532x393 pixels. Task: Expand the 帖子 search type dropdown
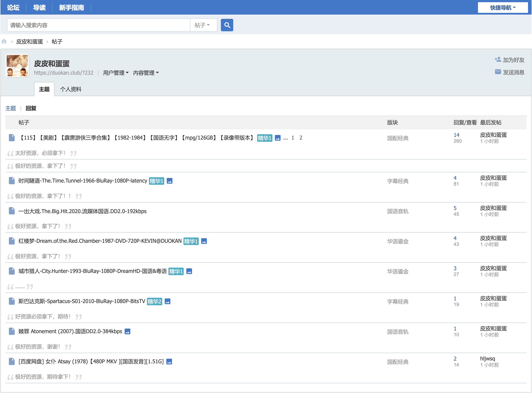(x=202, y=25)
